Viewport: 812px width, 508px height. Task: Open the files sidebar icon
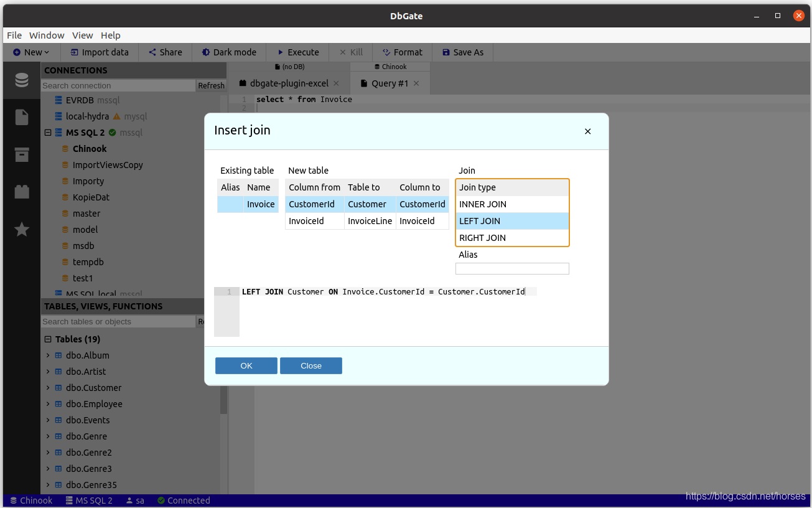coord(22,117)
